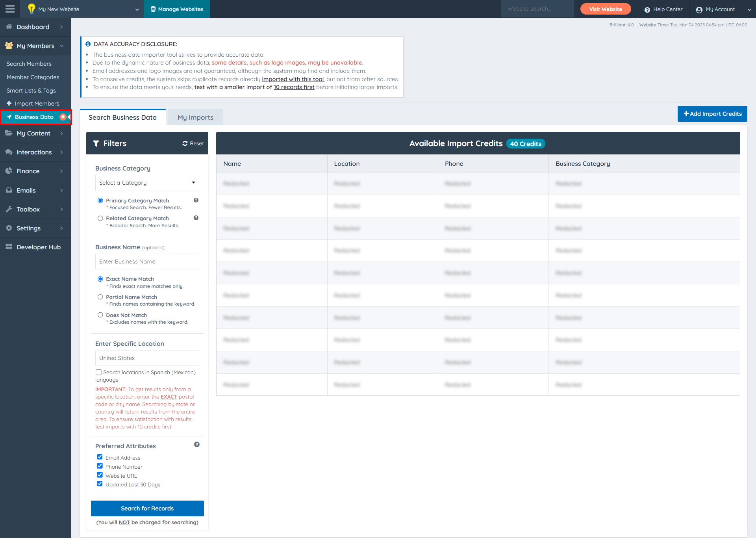
Task: Click the Business Data star badge icon
Action: pyautogui.click(x=63, y=117)
